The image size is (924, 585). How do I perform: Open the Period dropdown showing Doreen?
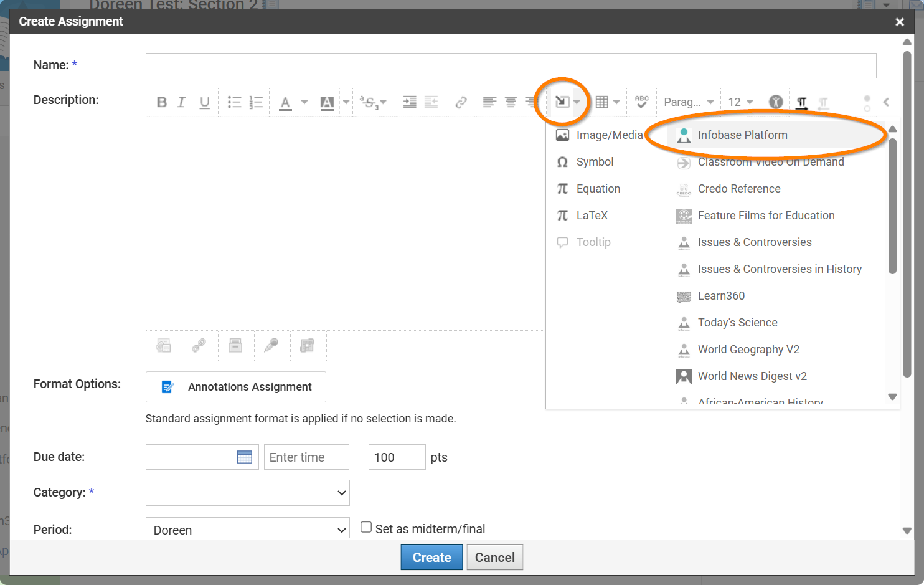tap(248, 529)
